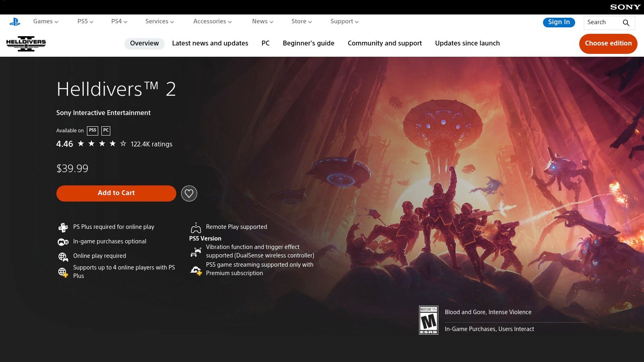Click the 'Available on' label
This screenshot has width=644, height=362.
pos(70,131)
